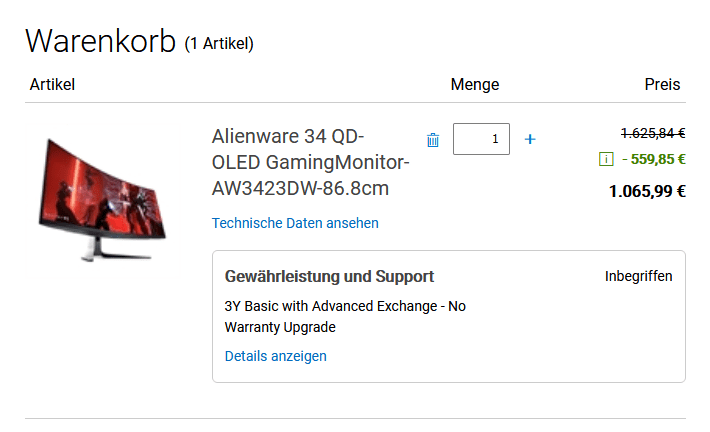
Task: Click the Gewährleistung und Support heading
Action: [x=329, y=276]
